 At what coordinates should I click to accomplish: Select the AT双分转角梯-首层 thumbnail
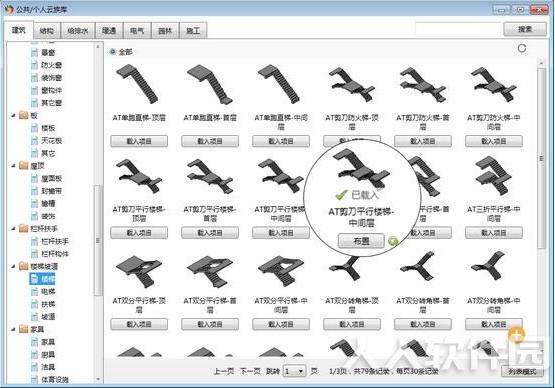click(418, 267)
